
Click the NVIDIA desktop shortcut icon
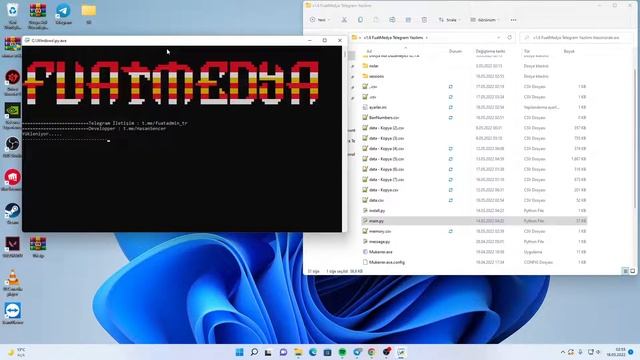pos(12,115)
